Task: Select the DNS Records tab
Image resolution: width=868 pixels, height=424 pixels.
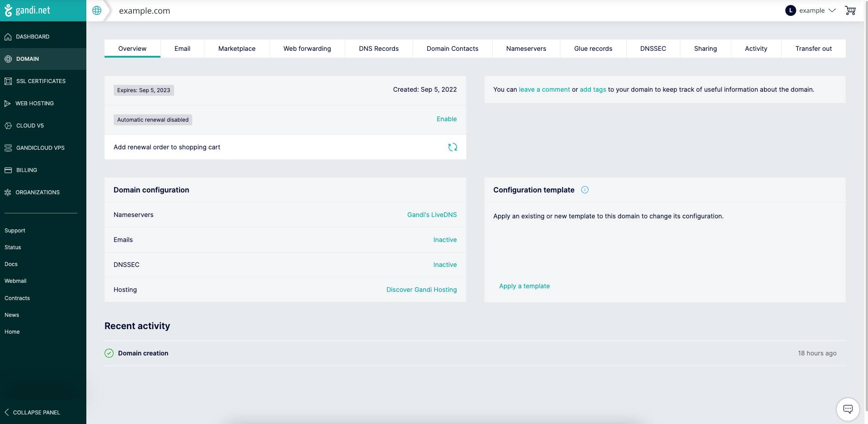Action: coord(379,49)
